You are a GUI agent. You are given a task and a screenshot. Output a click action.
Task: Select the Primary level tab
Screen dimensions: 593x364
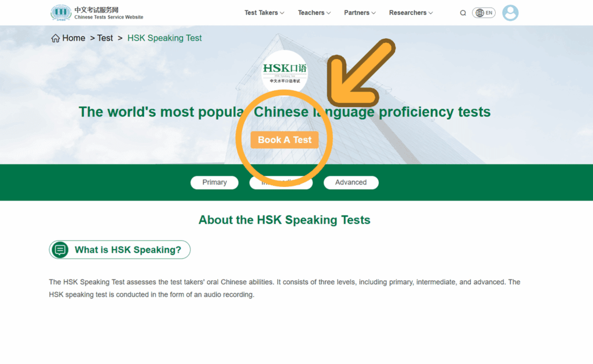pyautogui.click(x=214, y=182)
